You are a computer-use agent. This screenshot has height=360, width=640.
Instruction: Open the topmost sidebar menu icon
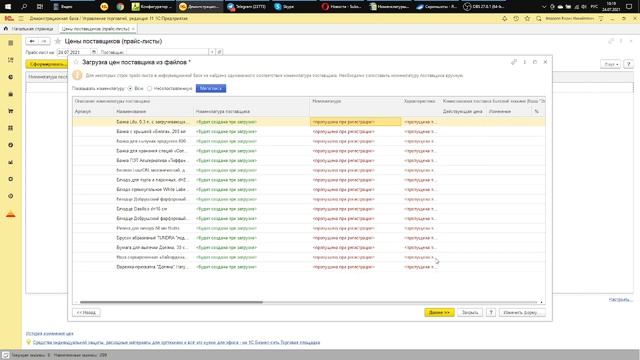(11, 43)
